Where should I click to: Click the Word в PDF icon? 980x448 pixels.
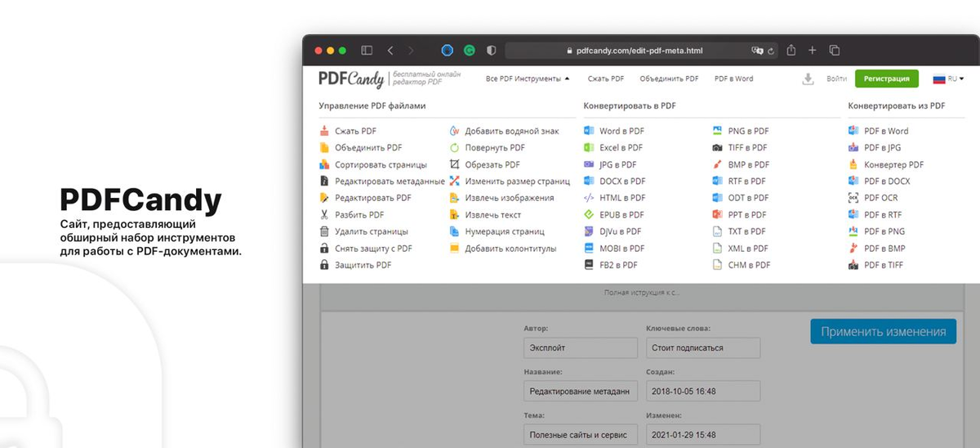[590, 131]
